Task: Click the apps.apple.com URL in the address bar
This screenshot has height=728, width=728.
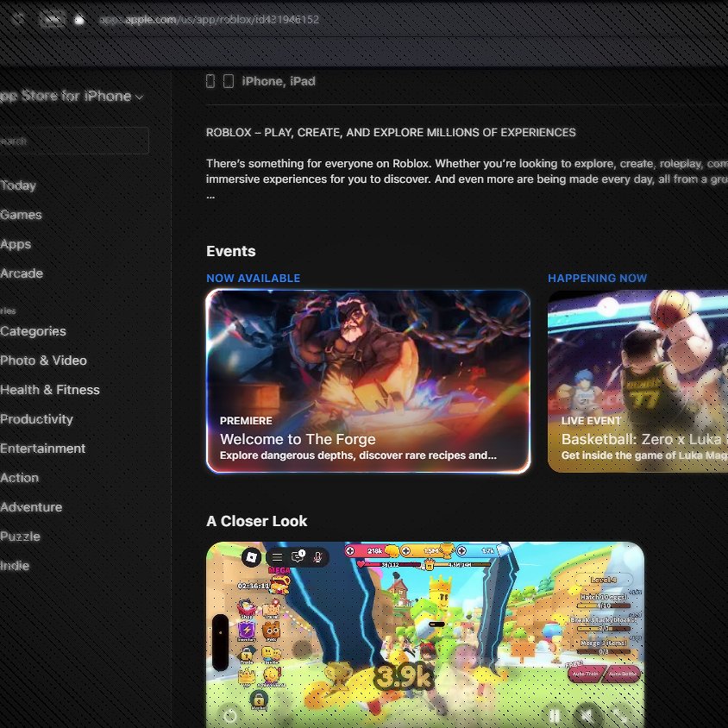Action: tap(210, 20)
